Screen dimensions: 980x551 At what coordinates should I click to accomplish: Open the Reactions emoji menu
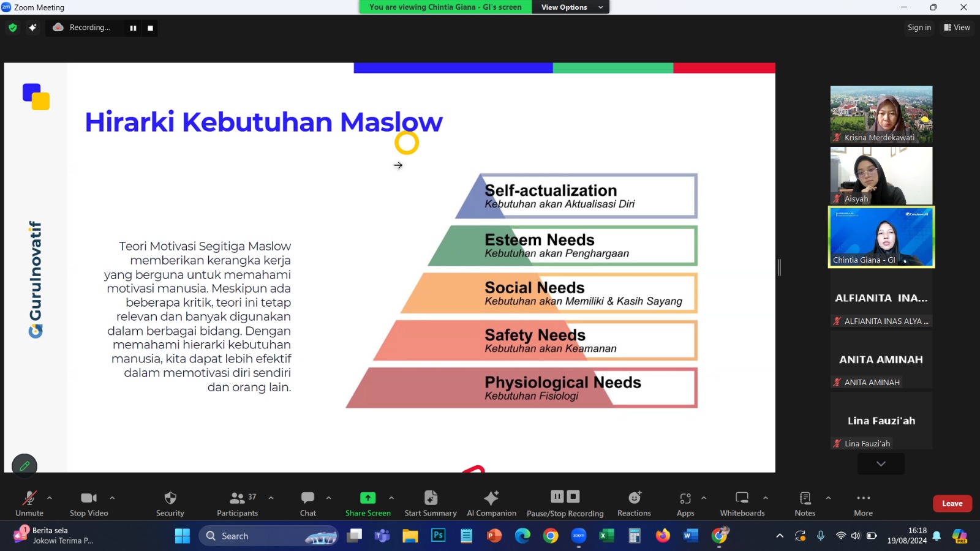click(x=634, y=498)
